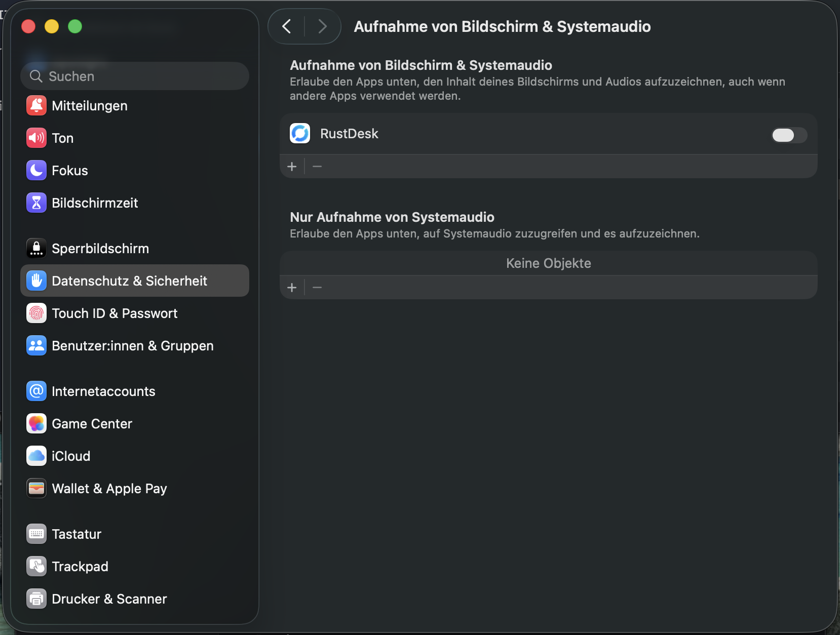Click the Bildschirmzeit hourglass icon
The image size is (840, 635).
tap(36, 203)
